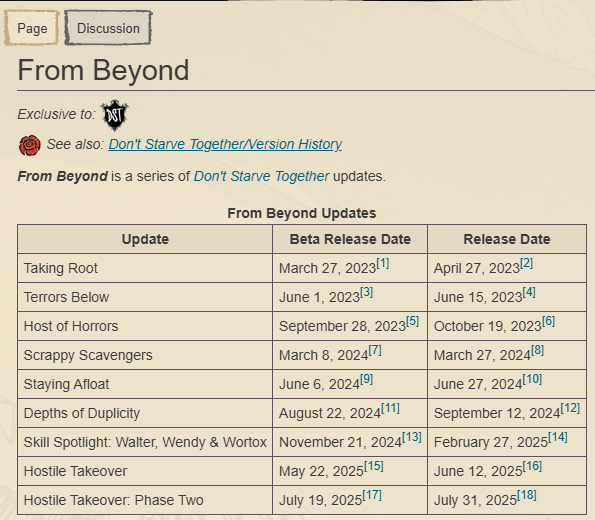Select the Depths of Duplicity cell
This screenshot has width=595, height=520.
(145, 413)
